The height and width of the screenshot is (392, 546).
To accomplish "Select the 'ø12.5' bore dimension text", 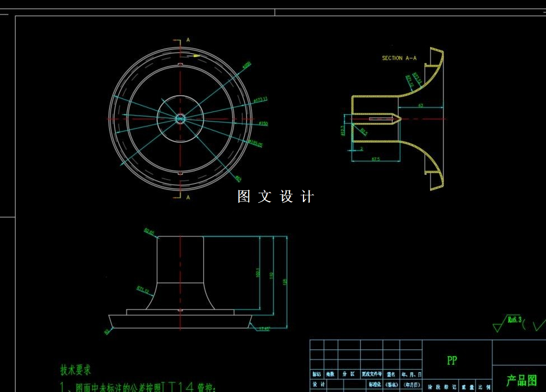I will coord(343,130).
